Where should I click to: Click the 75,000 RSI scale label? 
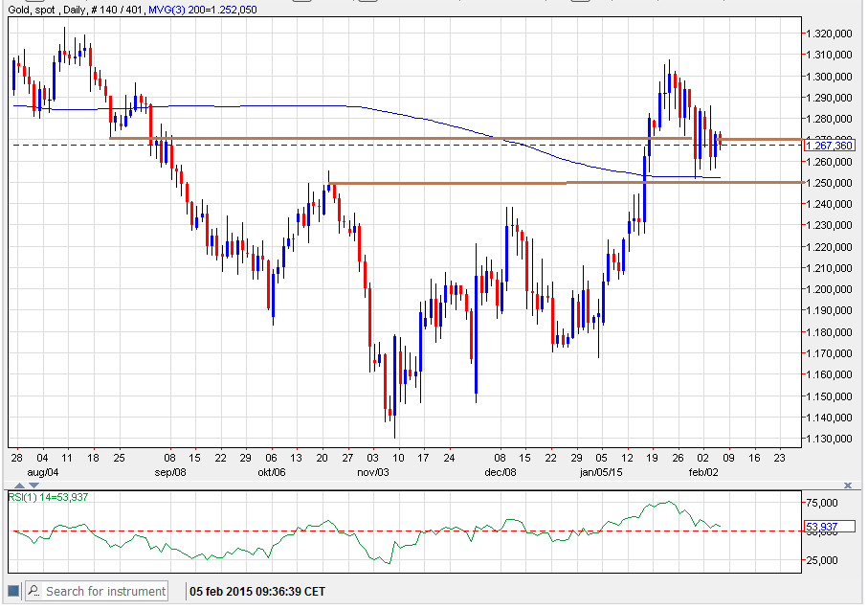pos(825,502)
